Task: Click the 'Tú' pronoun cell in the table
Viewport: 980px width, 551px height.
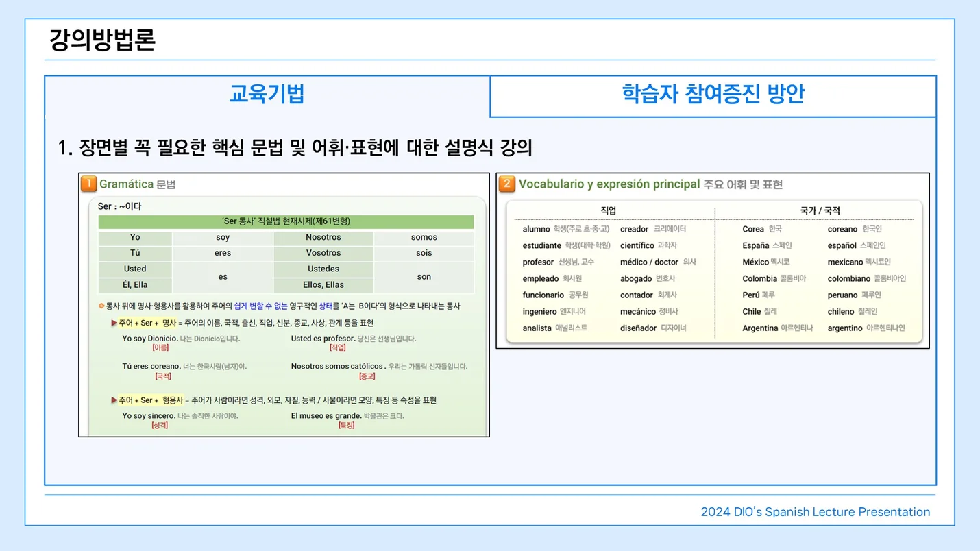Action: click(x=135, y=253)
